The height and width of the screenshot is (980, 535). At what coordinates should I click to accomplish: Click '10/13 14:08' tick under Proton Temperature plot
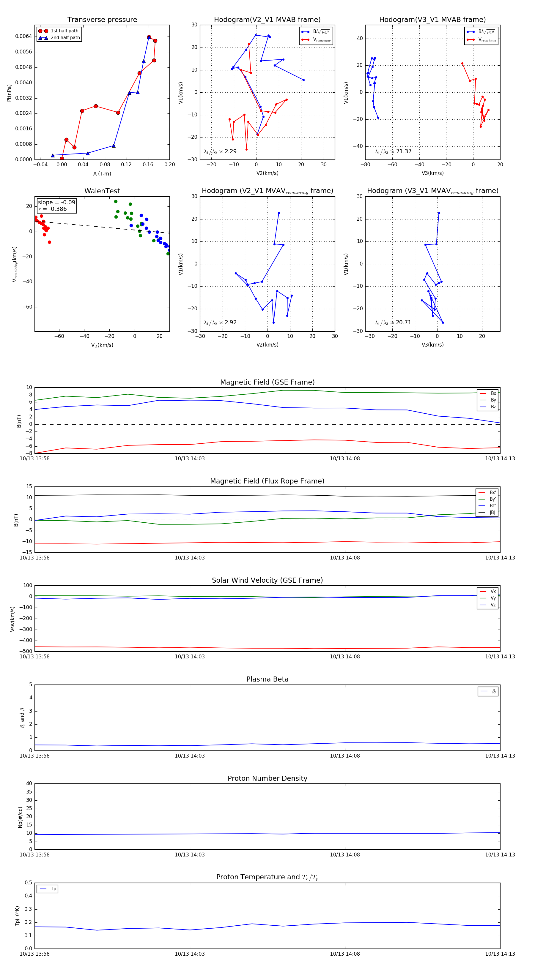[x=344, y=954]
